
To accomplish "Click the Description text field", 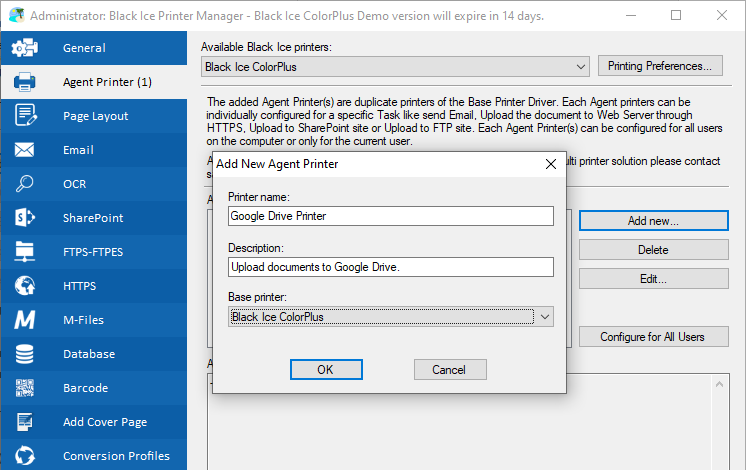I will (390, 267).
